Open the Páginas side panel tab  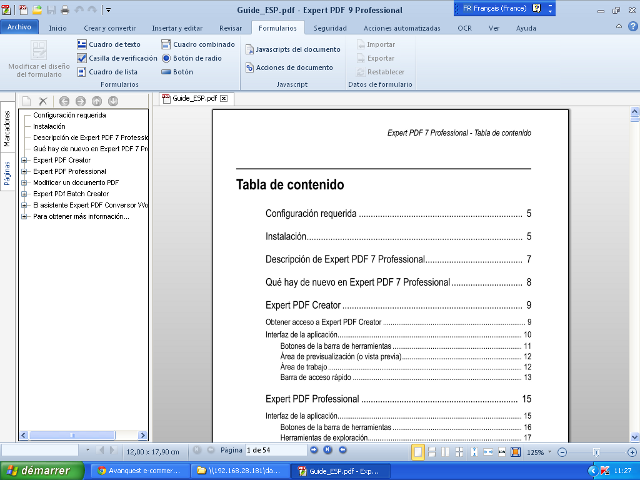coord(7,173)
